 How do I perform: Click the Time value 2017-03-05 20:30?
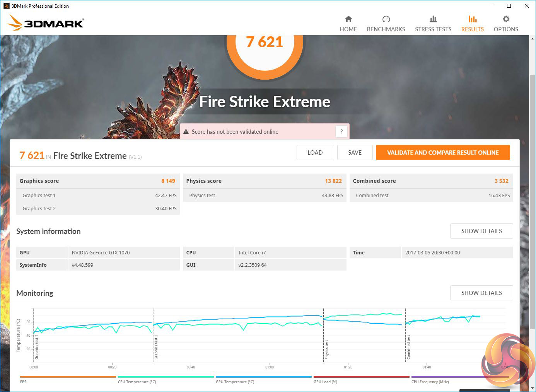(433, 253)
